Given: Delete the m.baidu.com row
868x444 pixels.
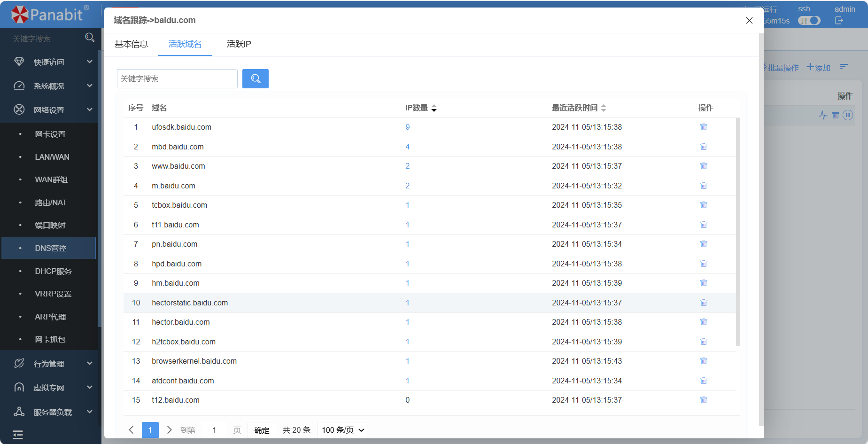Looking at the screenshot, I should coord(703,186).
